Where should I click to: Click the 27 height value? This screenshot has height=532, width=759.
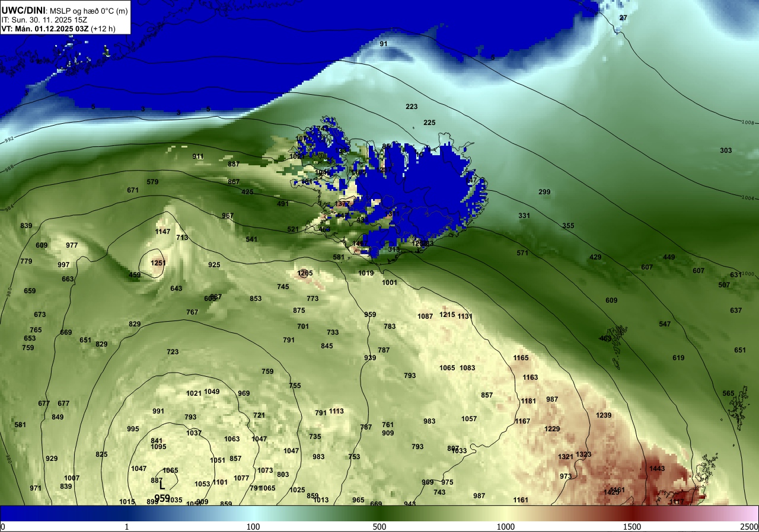[x=623, y=18]
